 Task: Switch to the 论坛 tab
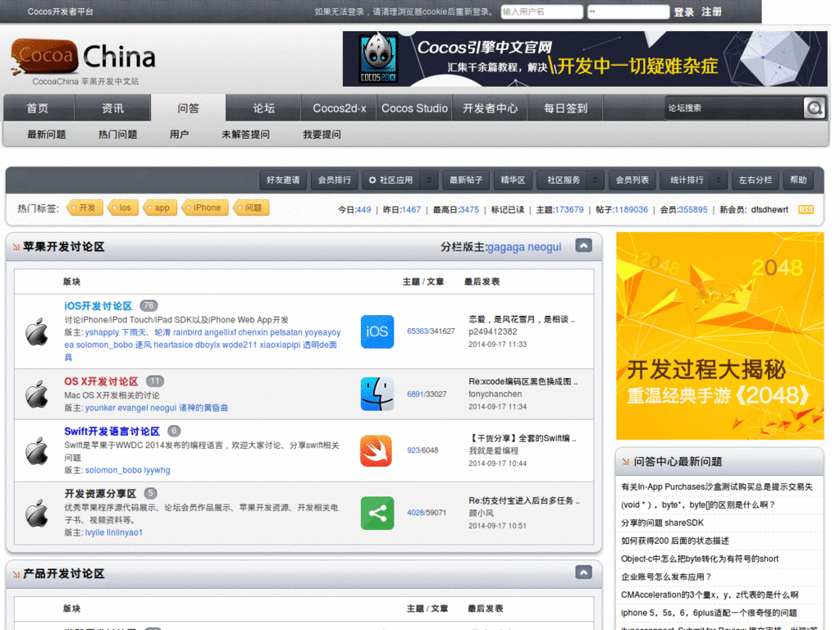[x=263, y=108]
